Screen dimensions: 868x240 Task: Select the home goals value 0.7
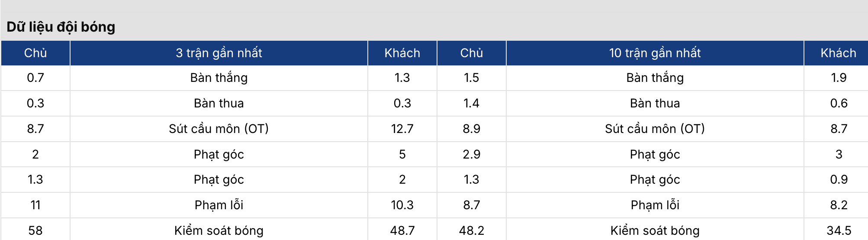point(35,78)
